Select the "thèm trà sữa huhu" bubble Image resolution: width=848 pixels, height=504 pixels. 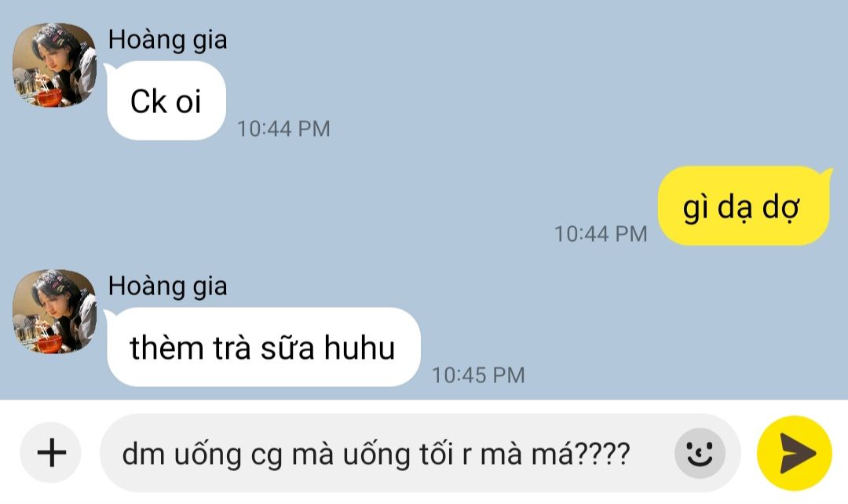[263, 347]
